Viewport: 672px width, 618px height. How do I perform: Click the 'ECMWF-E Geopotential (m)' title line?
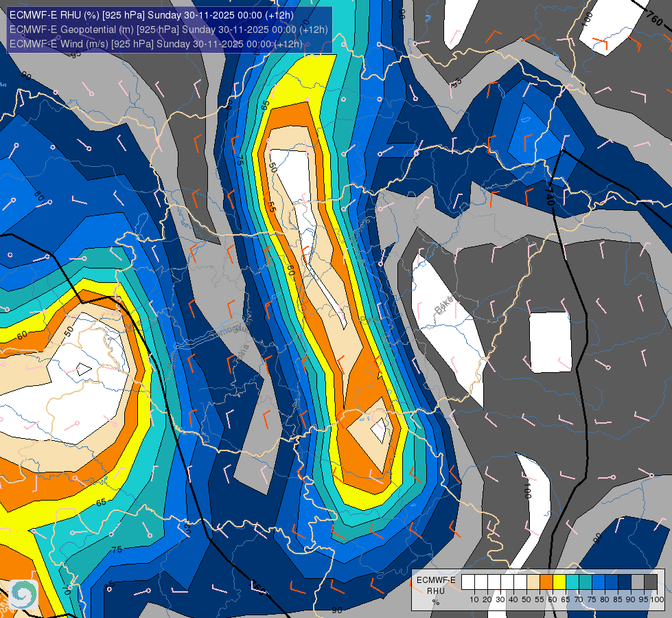(x=168, y=30)
